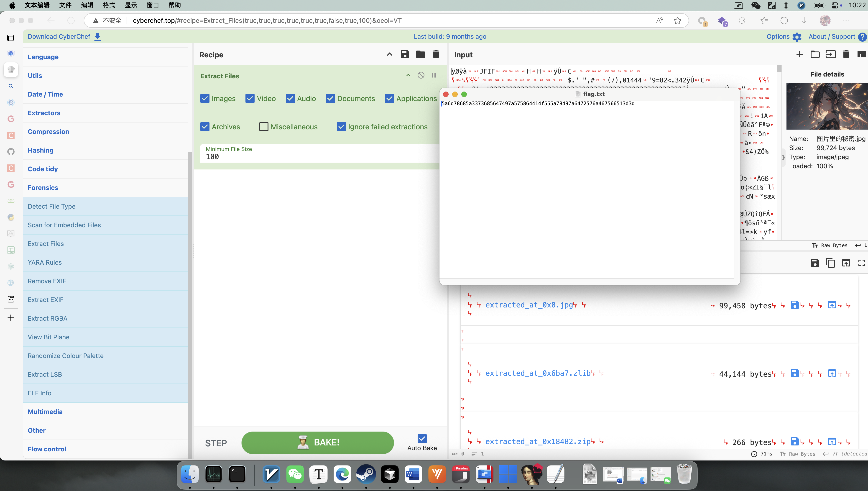Uncheck the Documents checkbox
The image size is (868, 491).
point(330,98)
